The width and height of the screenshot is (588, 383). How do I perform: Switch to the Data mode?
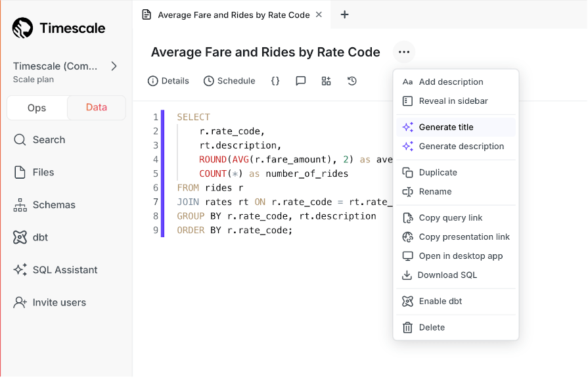click(96, 108)
